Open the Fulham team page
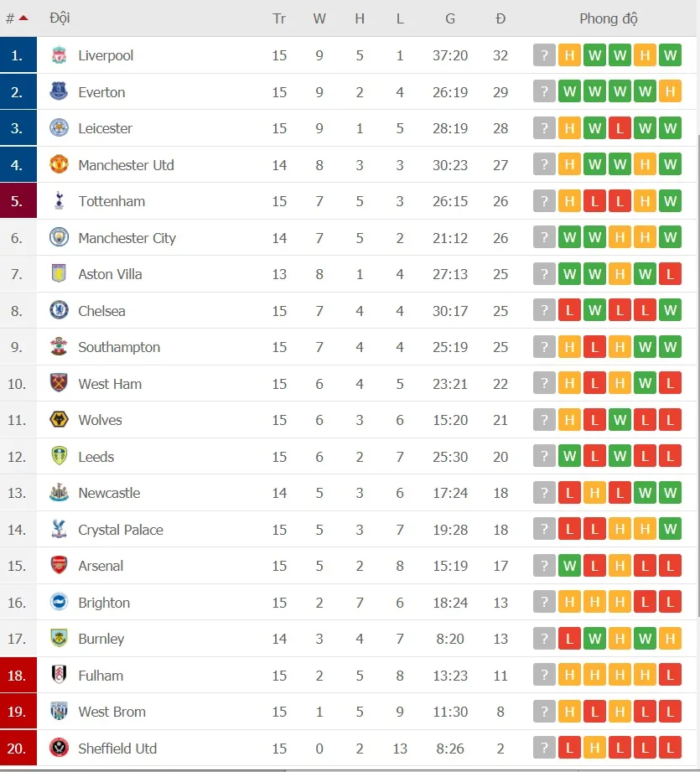The width and height of the screenshot is (700, 772). (x=102, y=676)
